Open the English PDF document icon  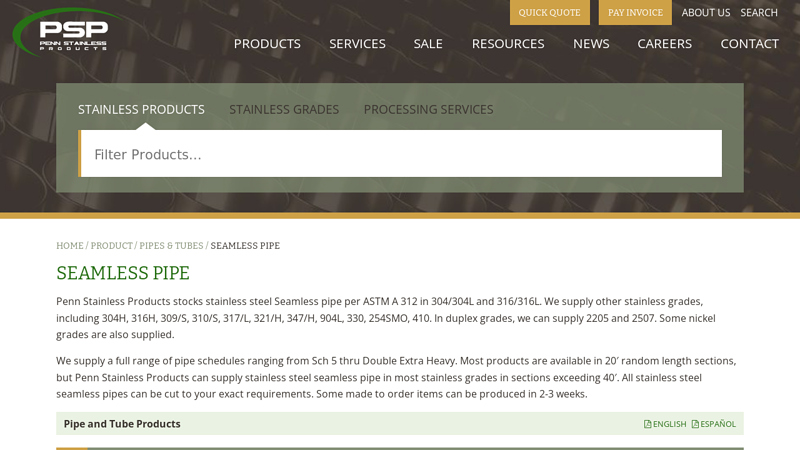pos(648,424)
